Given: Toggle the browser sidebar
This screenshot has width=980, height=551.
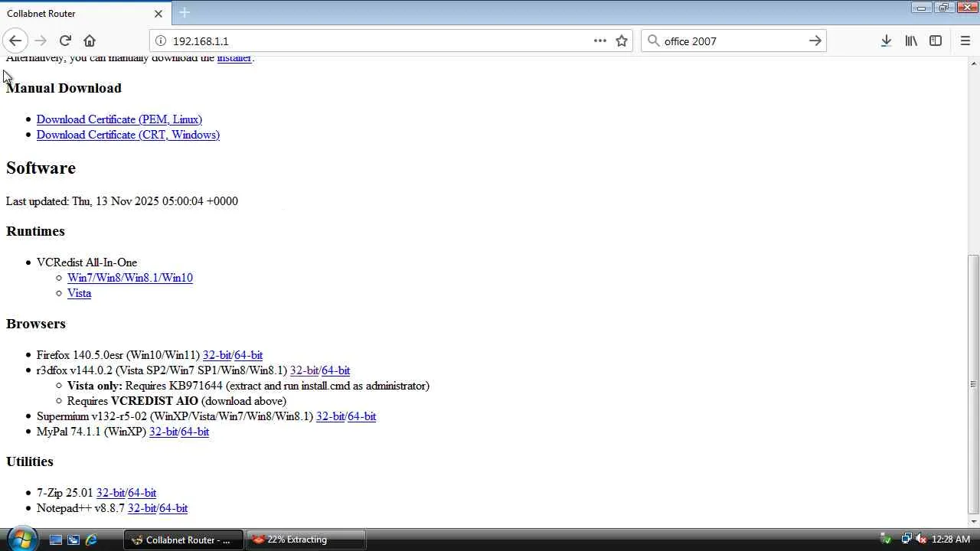Looking at the screenshot, I should [936, 41].
